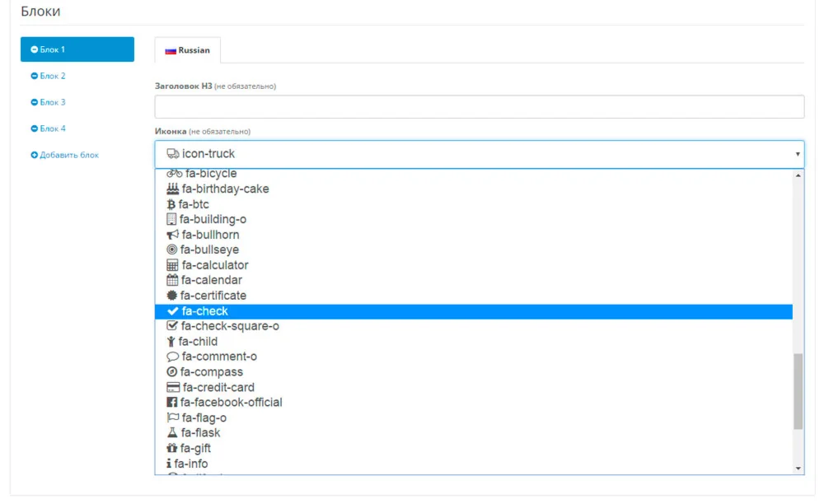Click the badge icon beside fa-certificate
824x504 pixels.
click(172, 296)
